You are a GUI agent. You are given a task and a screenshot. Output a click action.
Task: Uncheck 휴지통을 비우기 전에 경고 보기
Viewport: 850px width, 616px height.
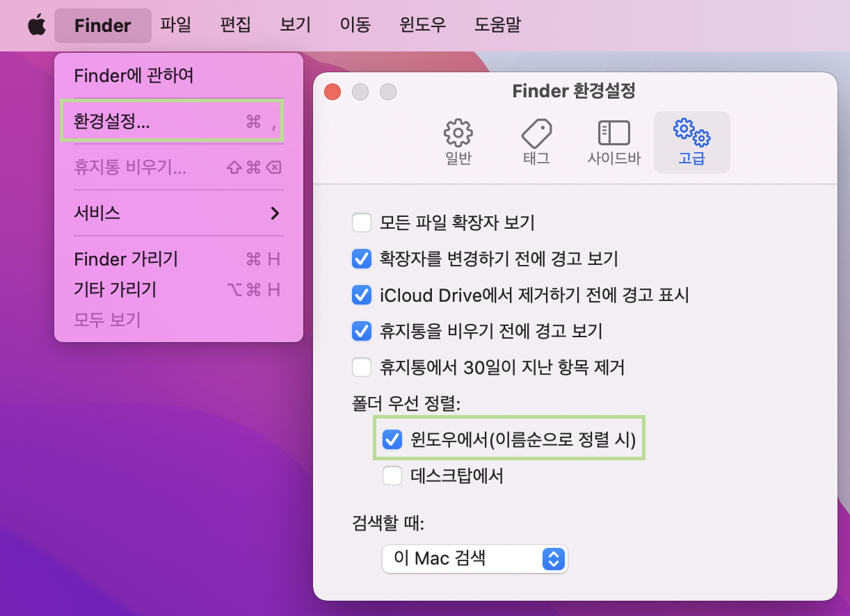pyautogui.click(x=362, y=331)
